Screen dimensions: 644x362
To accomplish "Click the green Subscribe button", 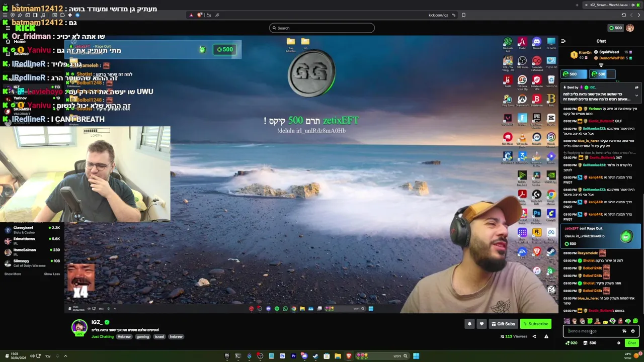I will point(536,324).
